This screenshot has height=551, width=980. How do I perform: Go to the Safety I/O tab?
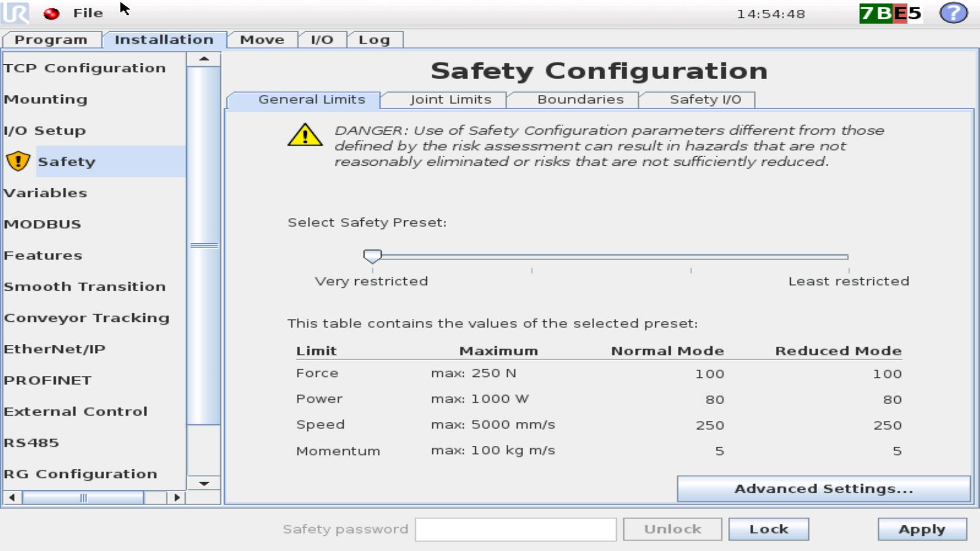(705, 99)
